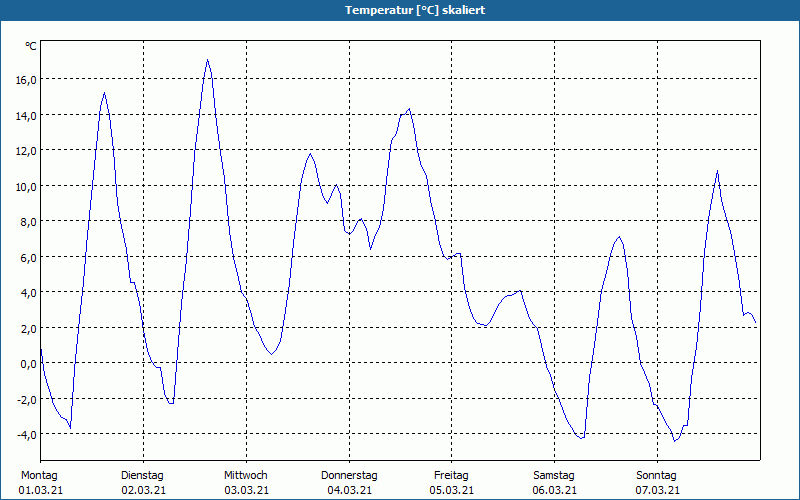Screen dimensions: 800x500
Task: Click the Dienstag day label
Action: 142,476
